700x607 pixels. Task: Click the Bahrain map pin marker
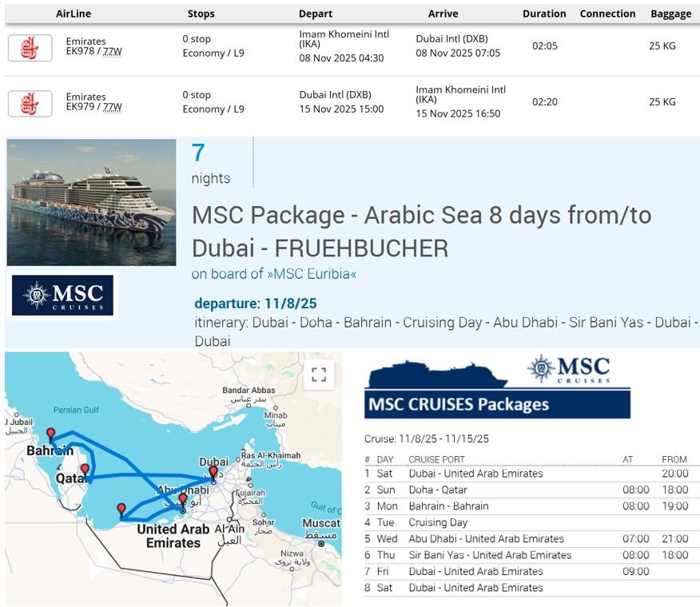coord(51,434)
